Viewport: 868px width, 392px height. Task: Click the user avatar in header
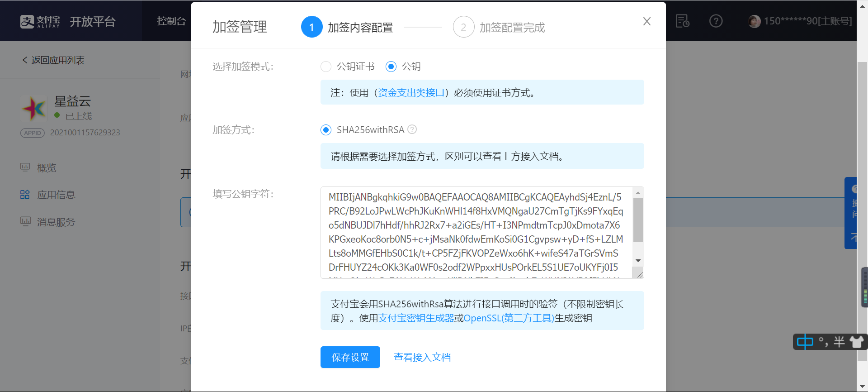754,21
